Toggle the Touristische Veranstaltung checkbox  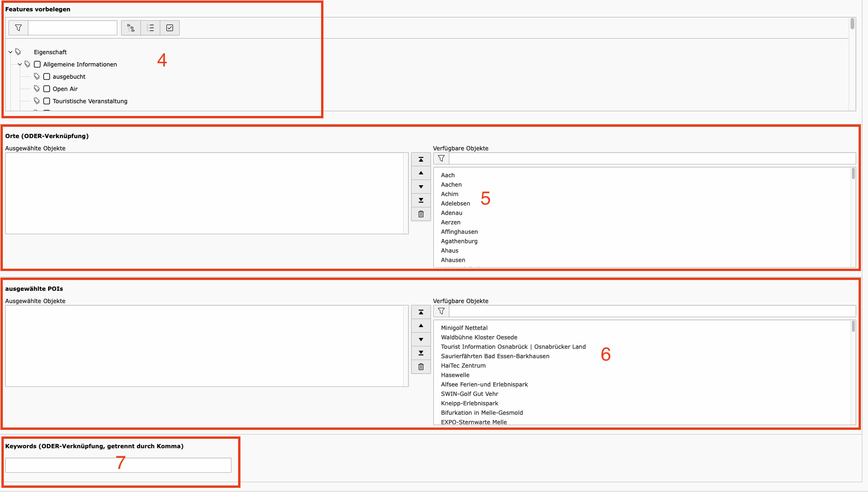(47, 101)
